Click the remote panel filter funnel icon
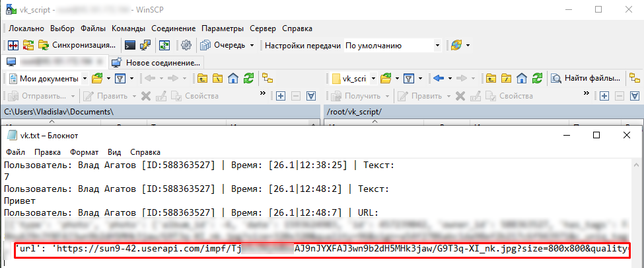Screen dimensions: 644x268 tap(408, 78)
